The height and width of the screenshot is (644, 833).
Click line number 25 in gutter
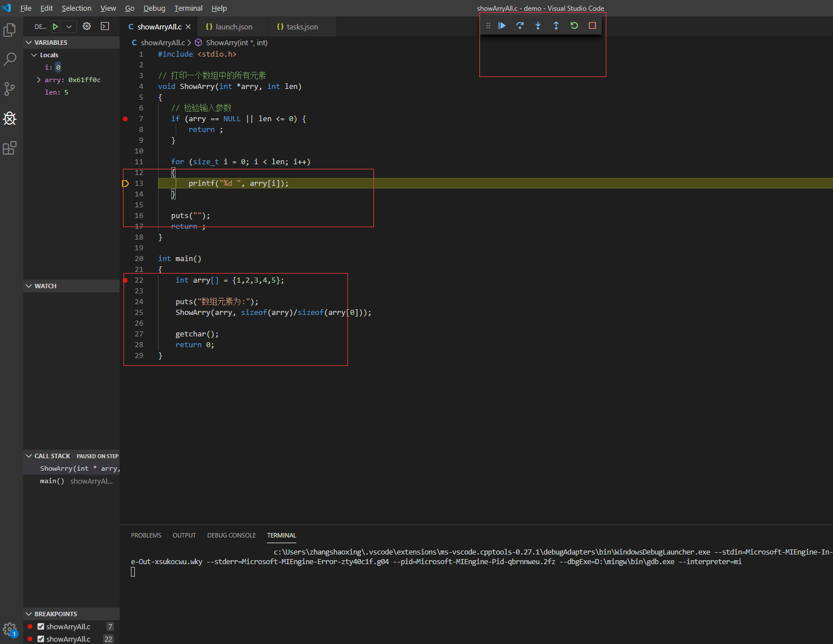tap(139, 313)
